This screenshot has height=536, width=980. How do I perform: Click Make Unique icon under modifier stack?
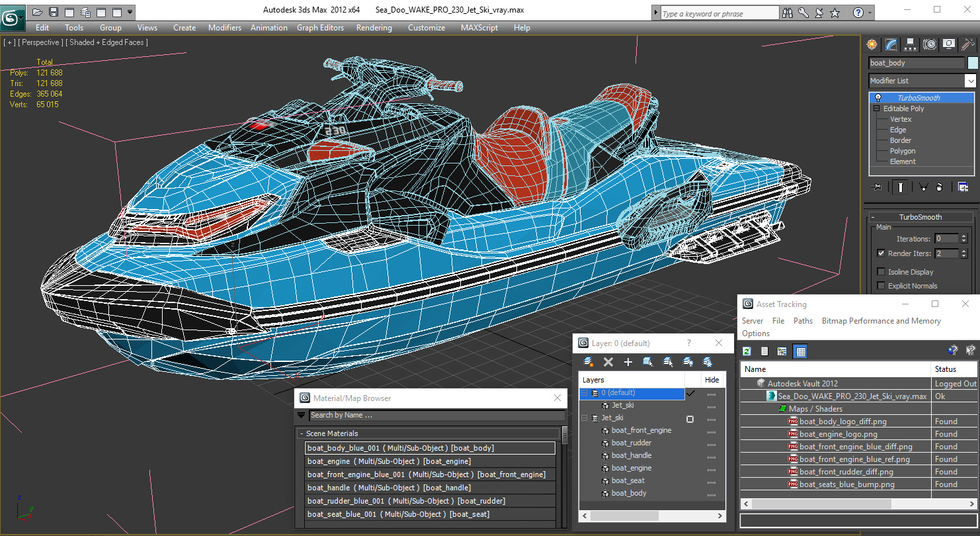pyautogui.click(x=923, y=187)
